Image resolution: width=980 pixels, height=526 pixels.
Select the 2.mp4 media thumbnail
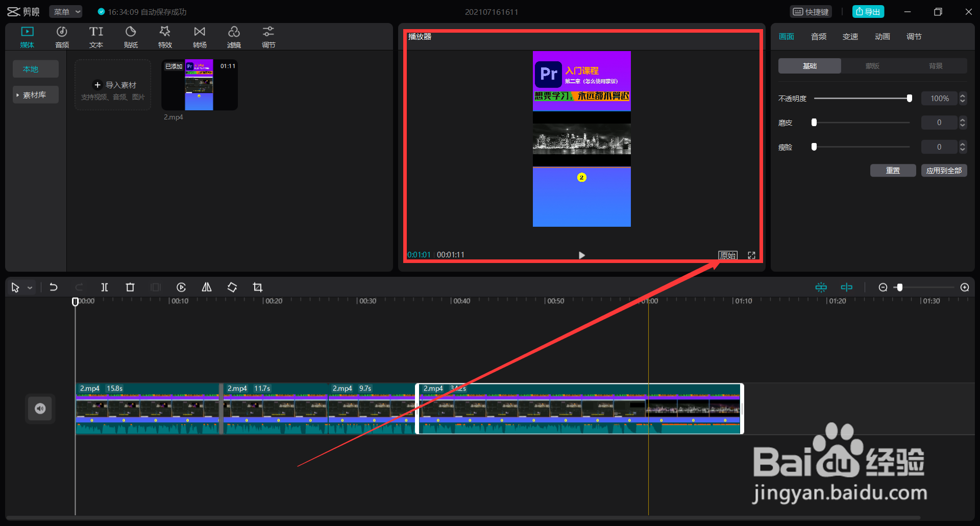[x=200, y=85]
